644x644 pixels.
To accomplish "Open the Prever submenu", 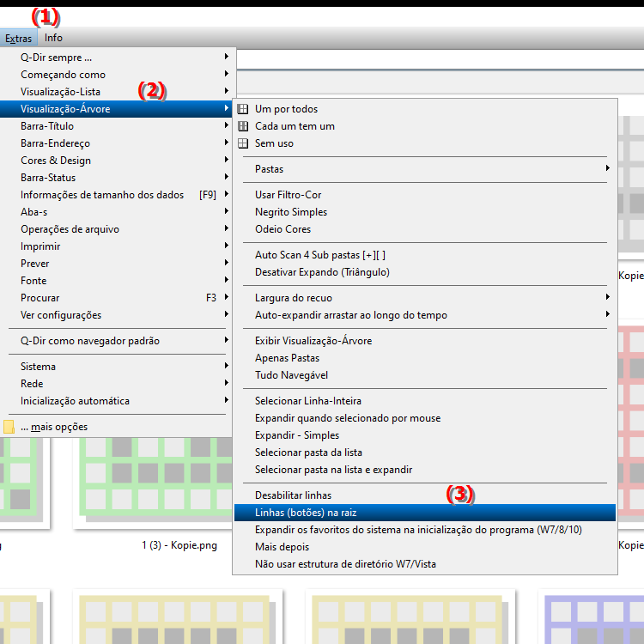I will tap(116, 264).
